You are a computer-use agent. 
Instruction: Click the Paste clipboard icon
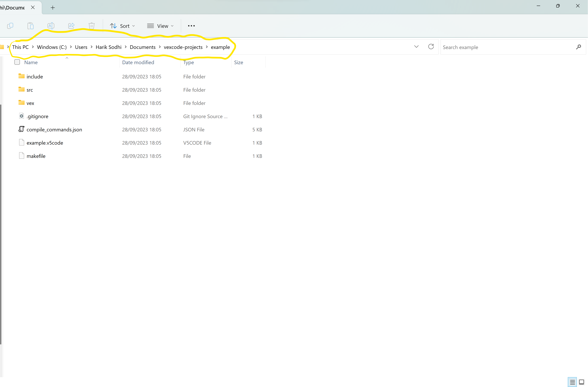(x=30, y=26)
